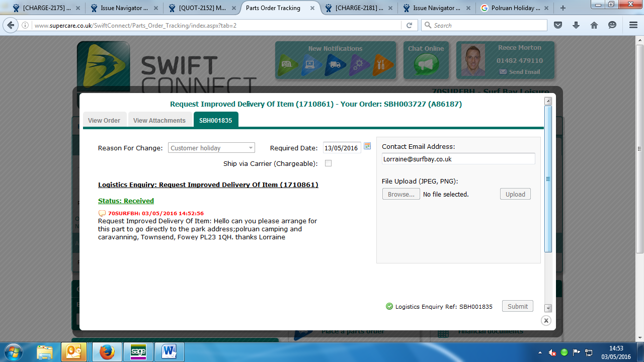This screenshot has height=362, width=644.
Task: Click the smiley chat icon in toolbar
Action: click(x=612, y=25)
